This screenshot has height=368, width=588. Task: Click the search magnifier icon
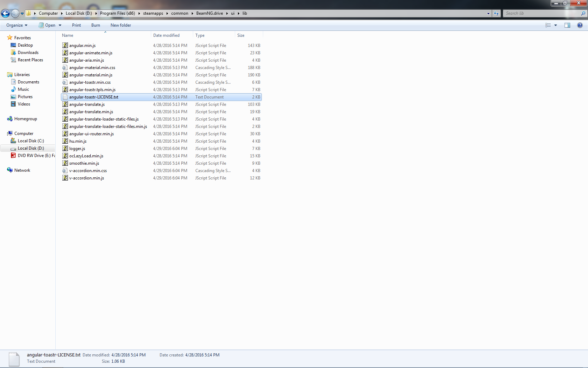click(x=583, y=13)
